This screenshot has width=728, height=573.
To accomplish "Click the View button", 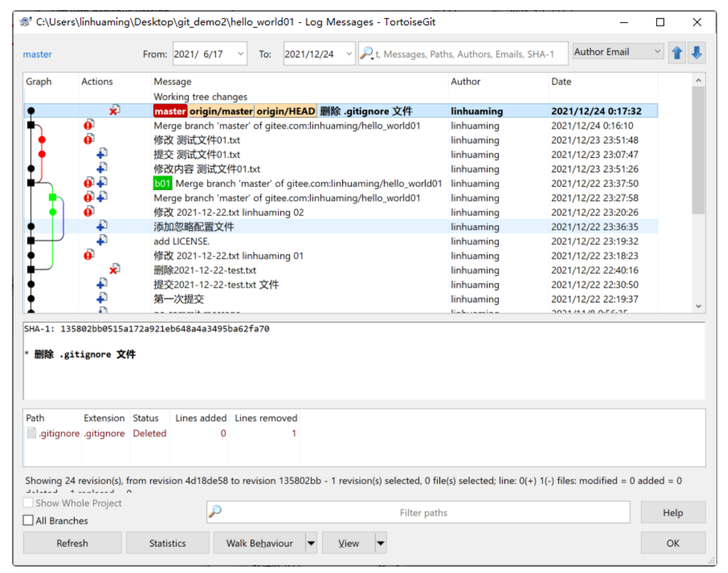I will [x=349, y=542].
